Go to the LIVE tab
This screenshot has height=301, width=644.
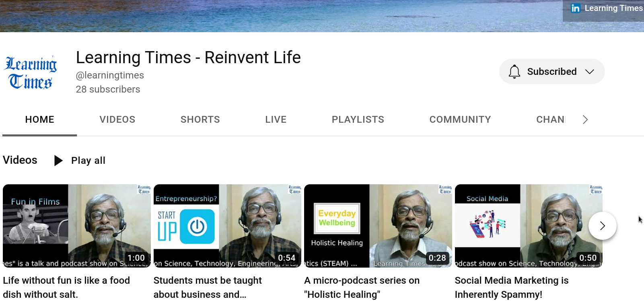(276, 120)
